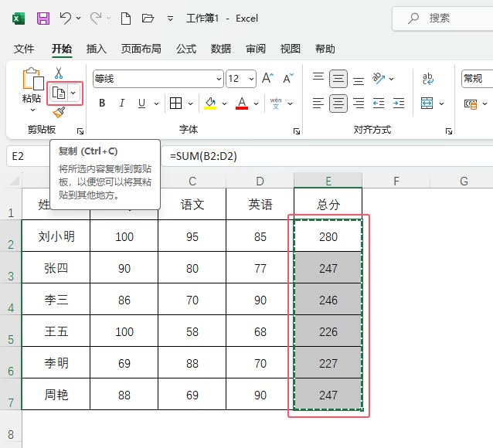This screenshot has width=493, height=448.
Task: Toggle Italic formatting
Action: (121, 104)
